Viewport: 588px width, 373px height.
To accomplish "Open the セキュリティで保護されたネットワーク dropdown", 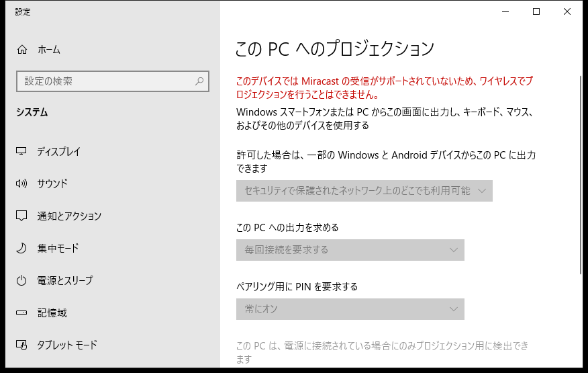I will click(x=364, y=191).
